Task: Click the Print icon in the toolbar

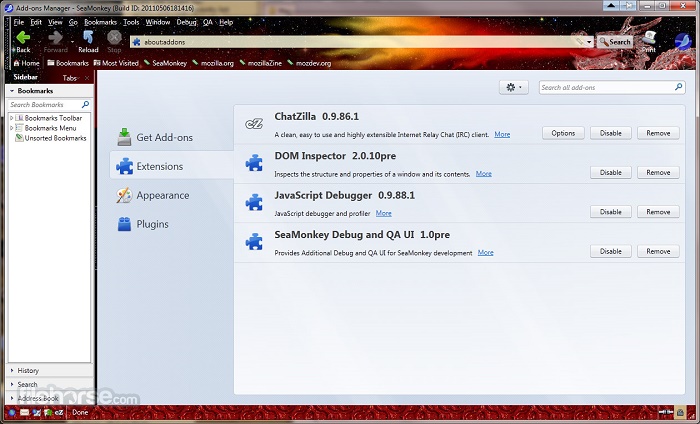Action: [x=650, y=40]
